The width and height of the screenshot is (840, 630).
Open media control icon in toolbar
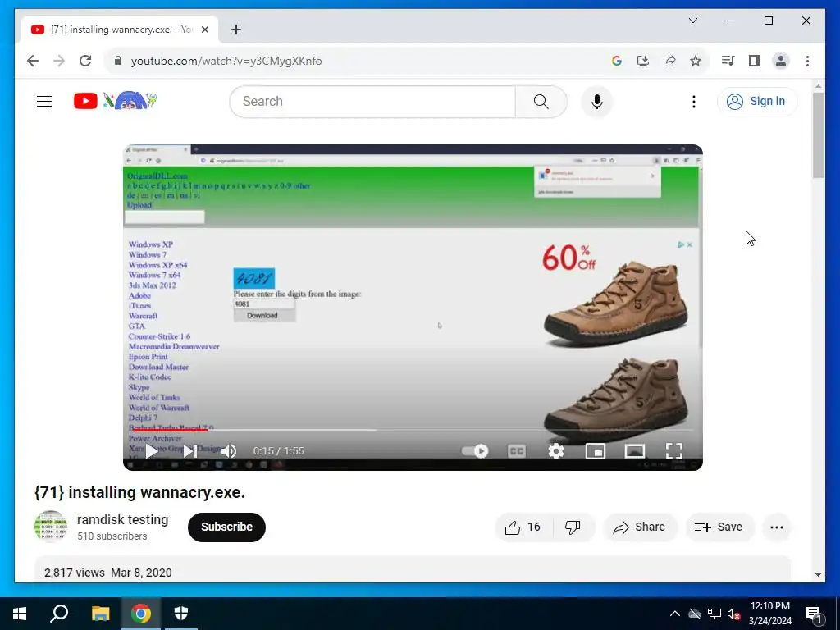point(728,61)
